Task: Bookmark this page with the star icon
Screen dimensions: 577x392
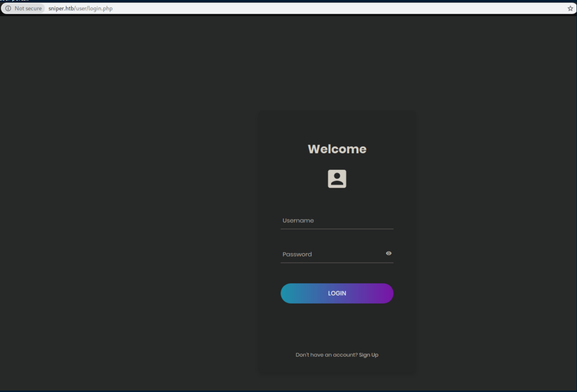Action: [x=570, y=9]
